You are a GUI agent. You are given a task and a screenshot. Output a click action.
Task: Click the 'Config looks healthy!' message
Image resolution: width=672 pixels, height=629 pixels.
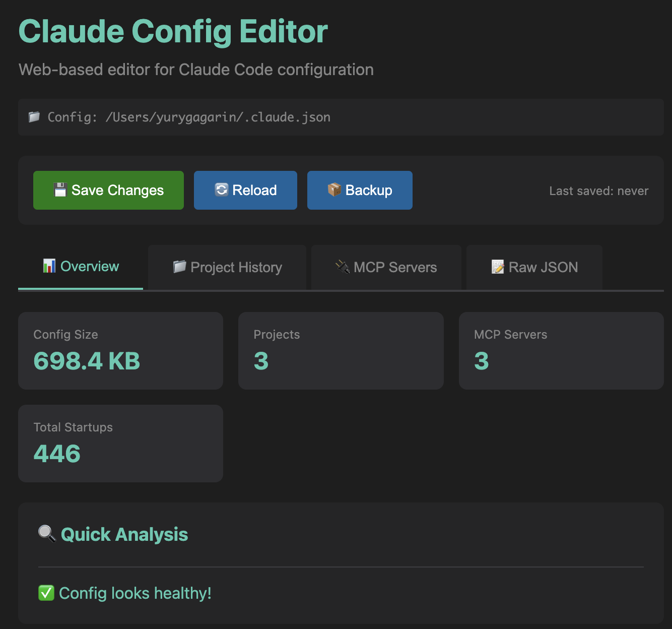click(135, 593)
